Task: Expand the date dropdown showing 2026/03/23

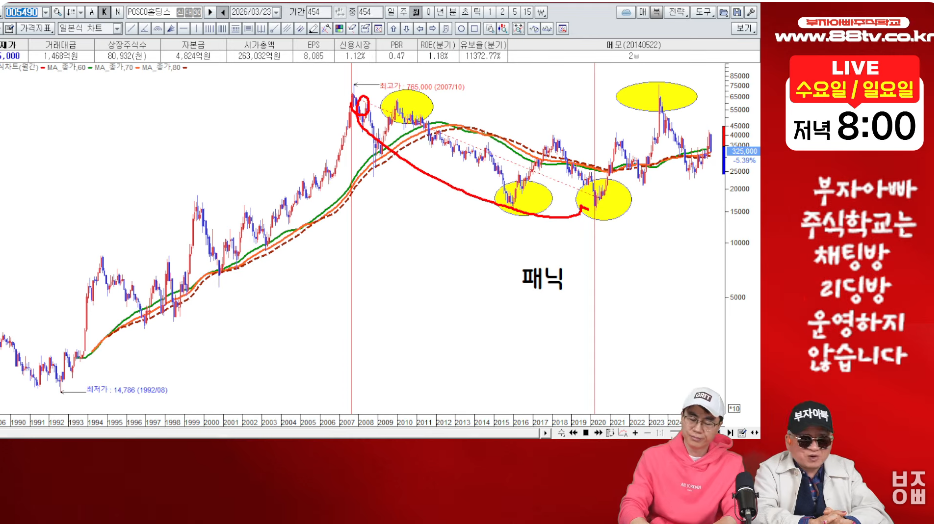Action: pyautogui.click(x=277, y=12)
